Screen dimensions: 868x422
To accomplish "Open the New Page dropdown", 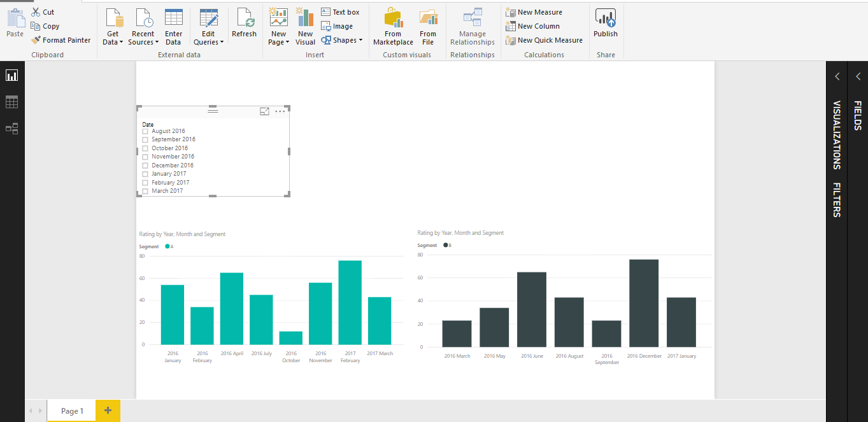I will tap(278, 27).
